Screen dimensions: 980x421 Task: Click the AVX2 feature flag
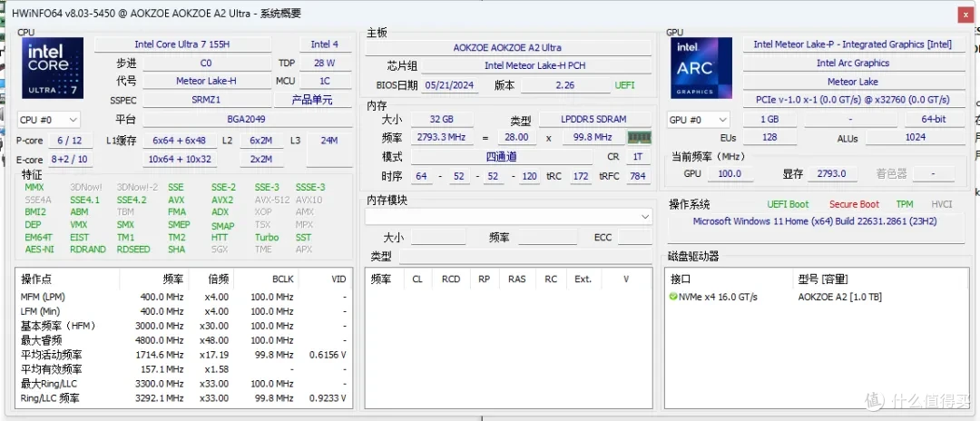pos(222,200)
